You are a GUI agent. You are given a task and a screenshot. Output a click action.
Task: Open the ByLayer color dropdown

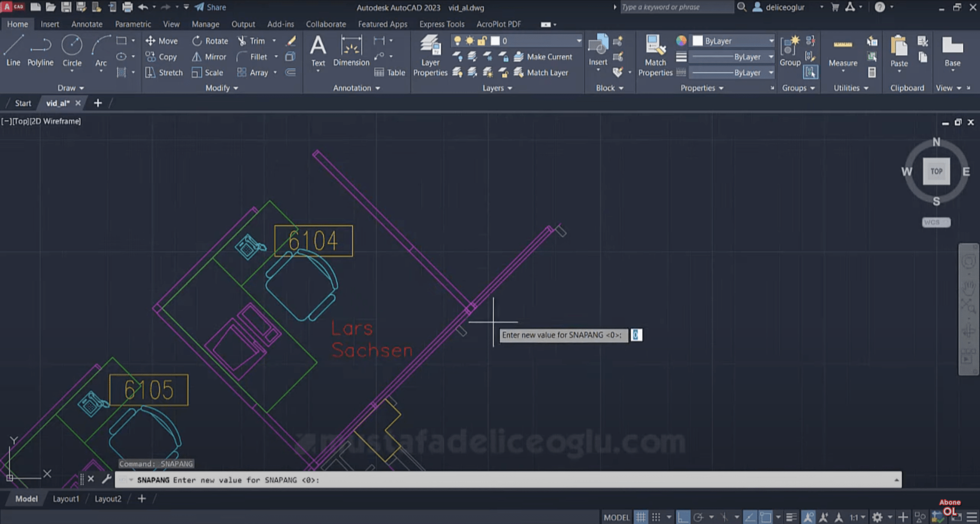point(733,41)
